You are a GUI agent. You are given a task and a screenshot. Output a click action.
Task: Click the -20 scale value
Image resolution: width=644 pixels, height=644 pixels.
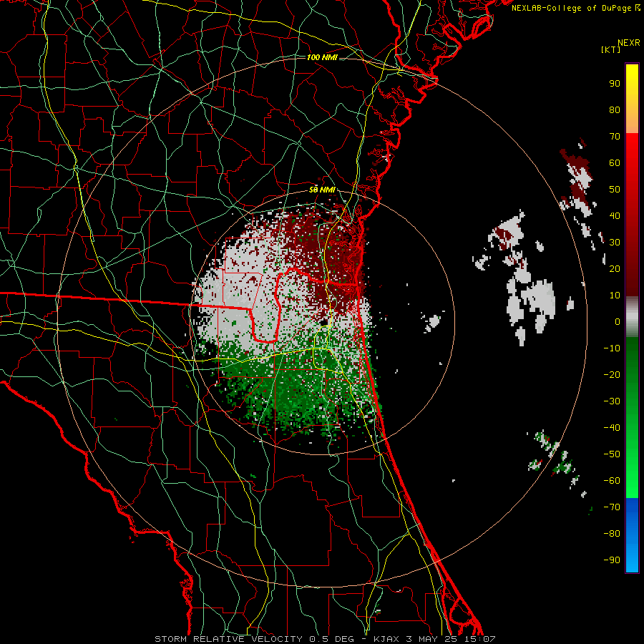click(612, 374)
